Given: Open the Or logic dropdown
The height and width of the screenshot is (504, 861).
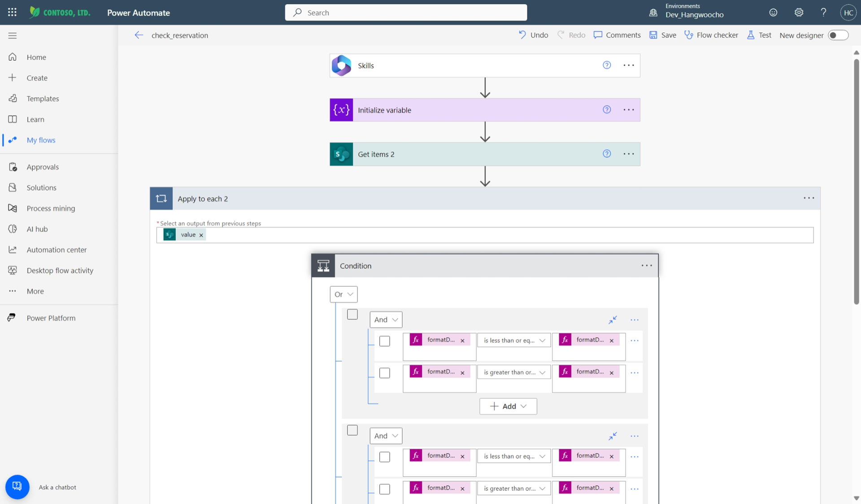Looking at the screenshot, I should coord(344,294).
